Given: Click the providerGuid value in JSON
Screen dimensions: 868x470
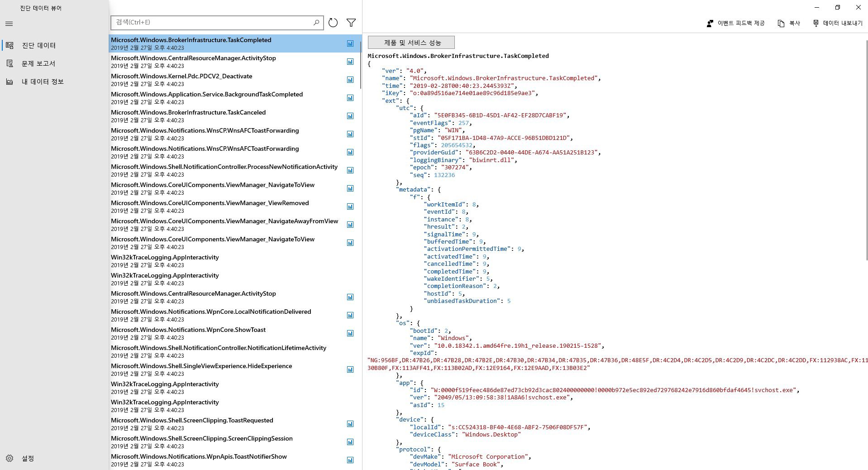Looking at the screenshot, I should pyautogui.click(x=532, y=153).
